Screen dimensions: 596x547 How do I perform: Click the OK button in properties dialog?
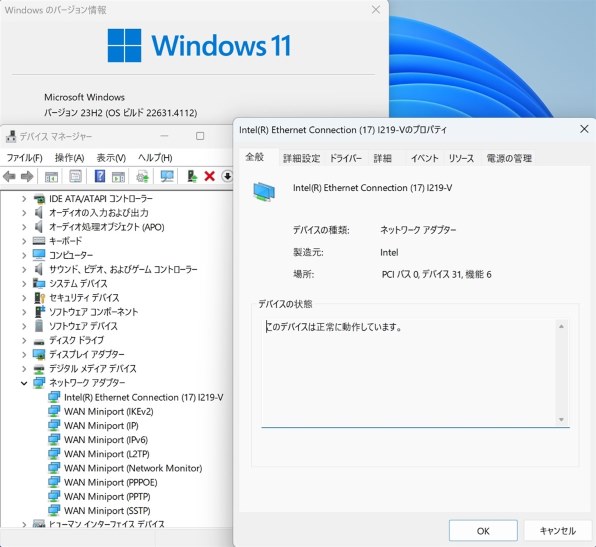[483, 531]
